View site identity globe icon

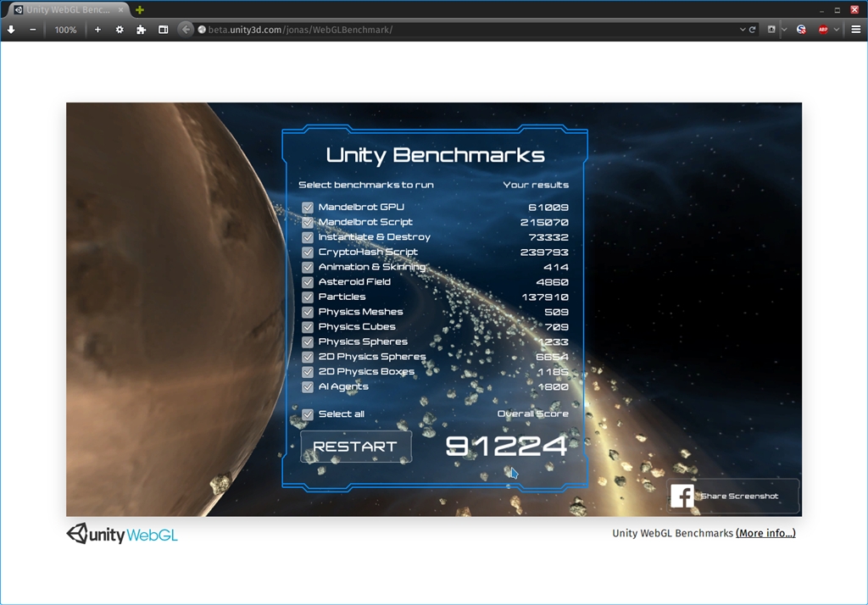(x=202, y=30)
